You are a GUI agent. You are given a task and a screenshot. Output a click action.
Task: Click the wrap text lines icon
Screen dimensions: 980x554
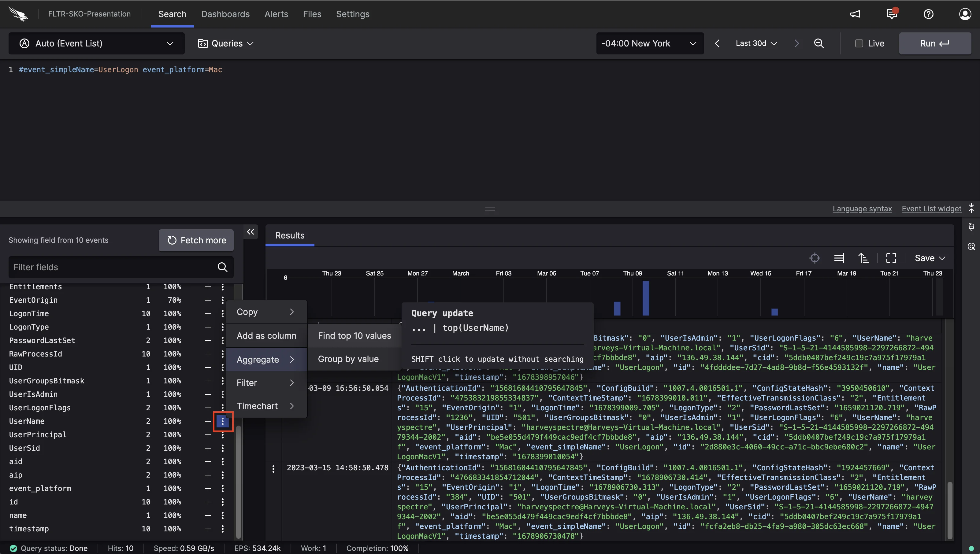[x=839, y=258]
